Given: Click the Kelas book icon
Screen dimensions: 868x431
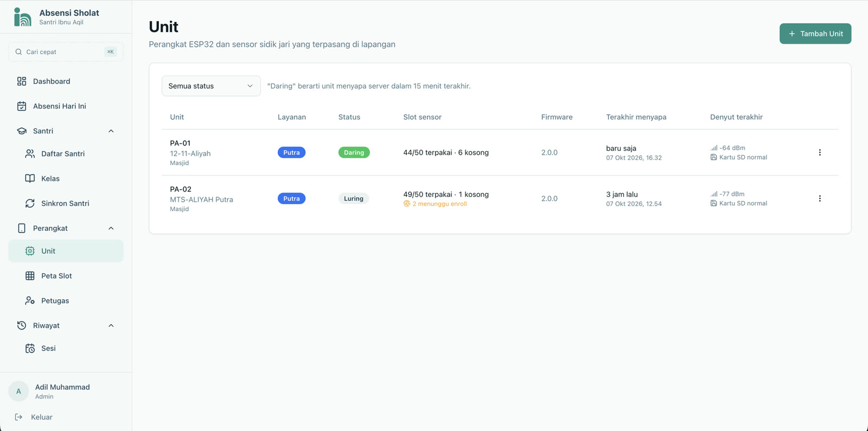Looking at the screenshot, I should pyautogui.click(x=30, y=179).
